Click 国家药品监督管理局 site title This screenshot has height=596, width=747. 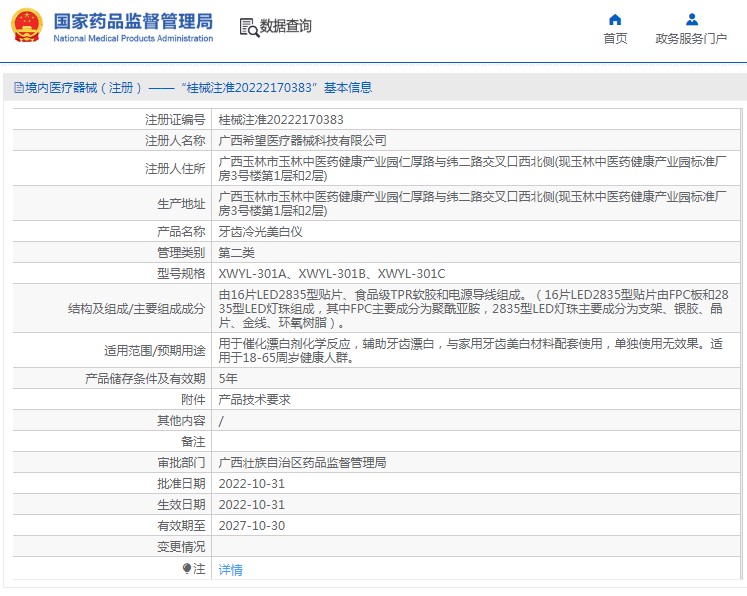(133, 21)
